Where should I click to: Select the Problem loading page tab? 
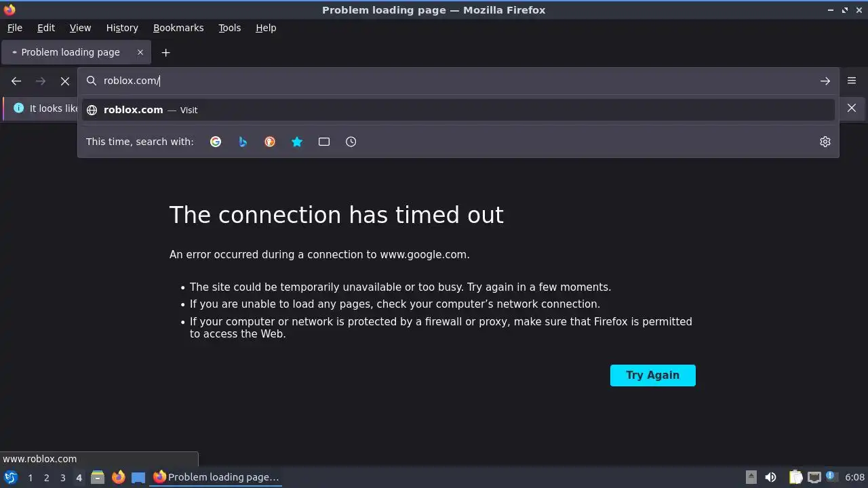click(75, 52)
